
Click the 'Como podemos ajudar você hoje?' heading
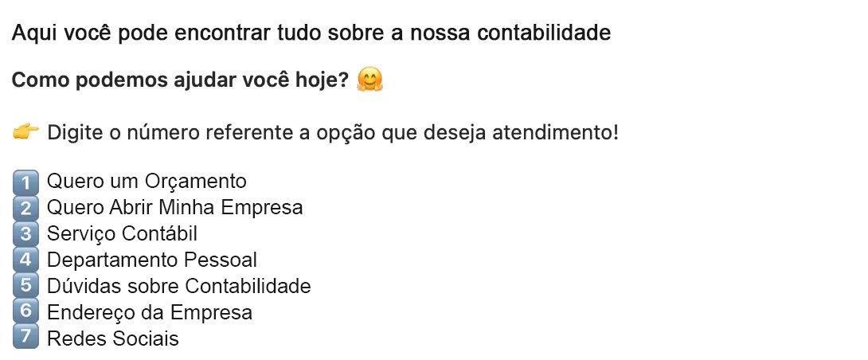coord(181,81)
